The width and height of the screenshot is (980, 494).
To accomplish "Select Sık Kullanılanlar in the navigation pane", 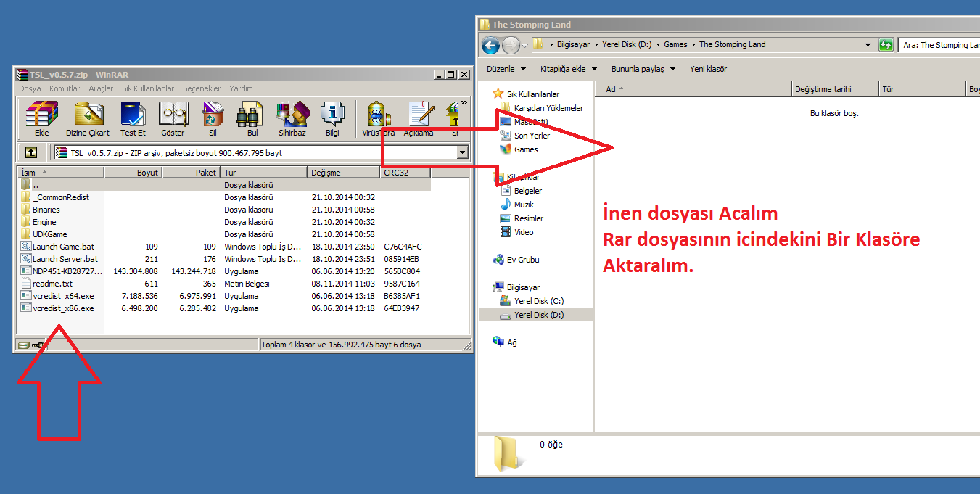I will click(526, 94).
